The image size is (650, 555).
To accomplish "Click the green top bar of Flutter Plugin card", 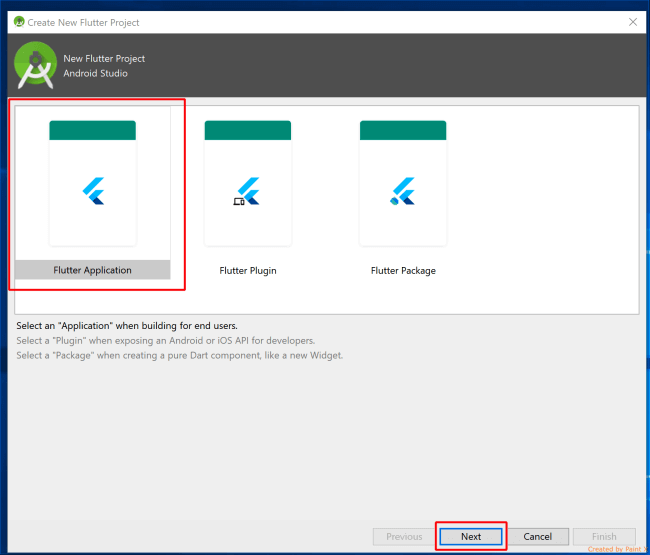I will (248, 130).
